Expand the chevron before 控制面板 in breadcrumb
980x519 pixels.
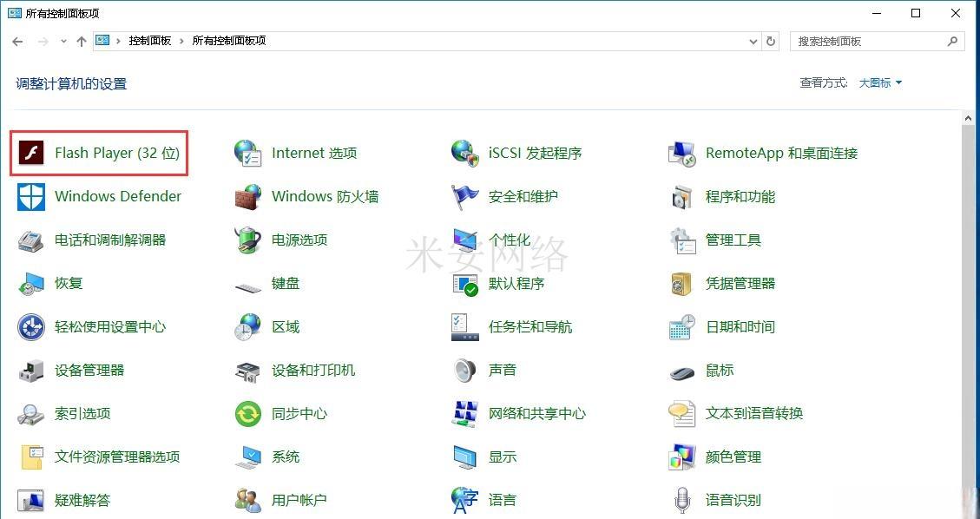(119, 41)
